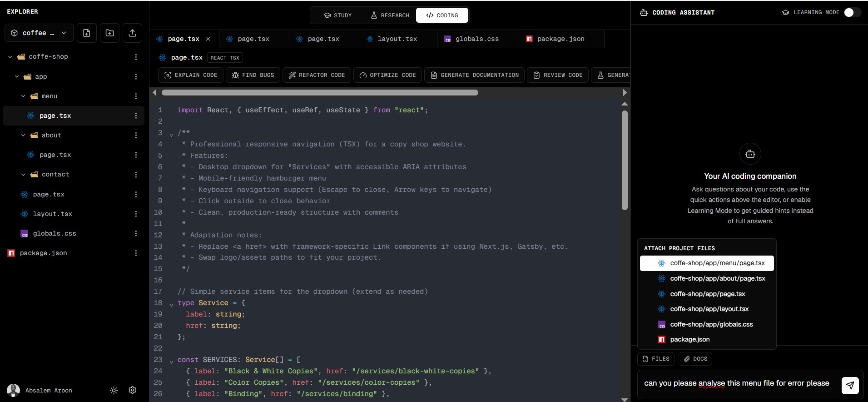
Task: Click the assistant robot icon
Action: point(750,154)
